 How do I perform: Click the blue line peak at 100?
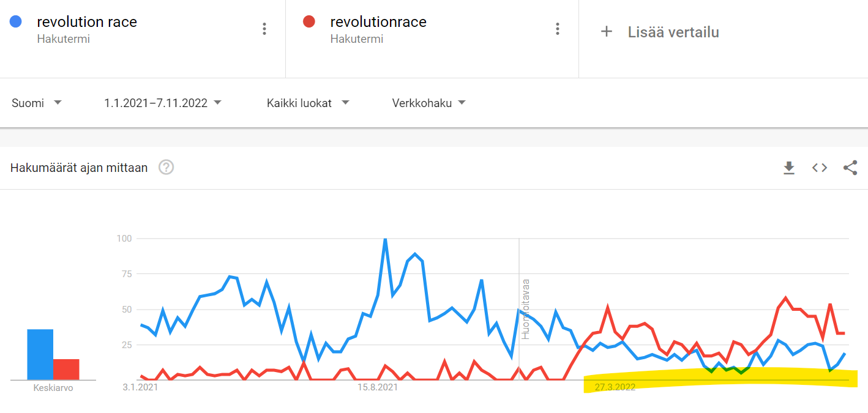(385, 239)
